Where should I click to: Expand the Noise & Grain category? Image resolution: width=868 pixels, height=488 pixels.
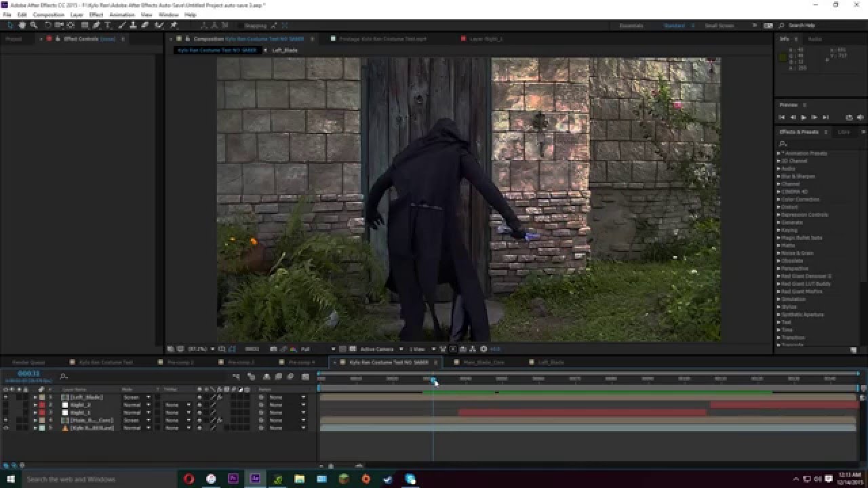778,253
